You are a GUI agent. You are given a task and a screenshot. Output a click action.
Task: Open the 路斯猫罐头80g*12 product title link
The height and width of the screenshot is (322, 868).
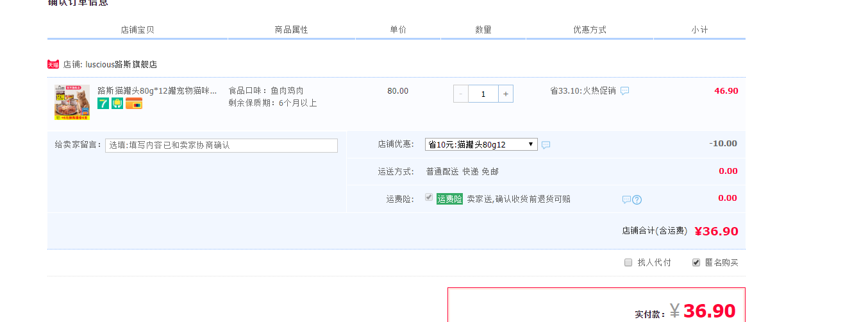157,90
